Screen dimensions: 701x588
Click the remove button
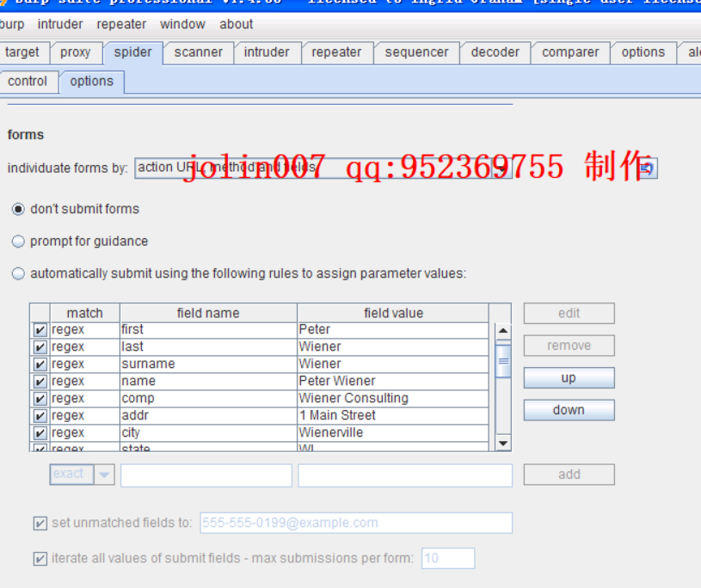(569, 346)
